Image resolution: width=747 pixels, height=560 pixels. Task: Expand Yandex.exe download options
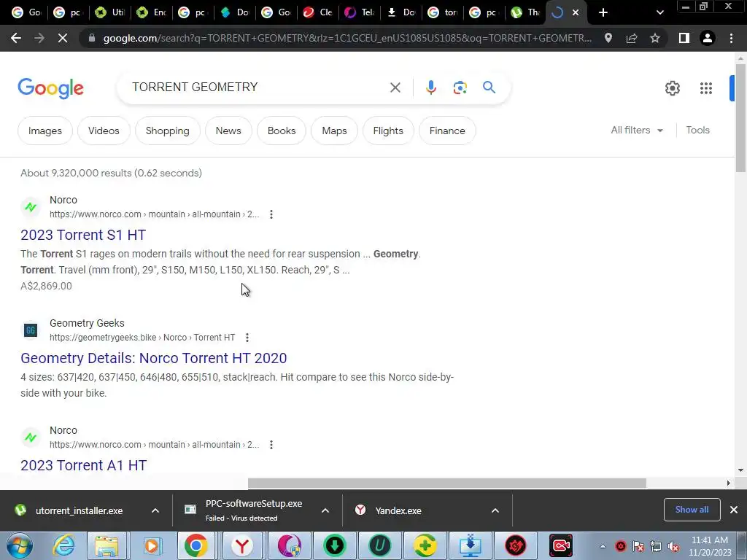(x=495, y=510)
